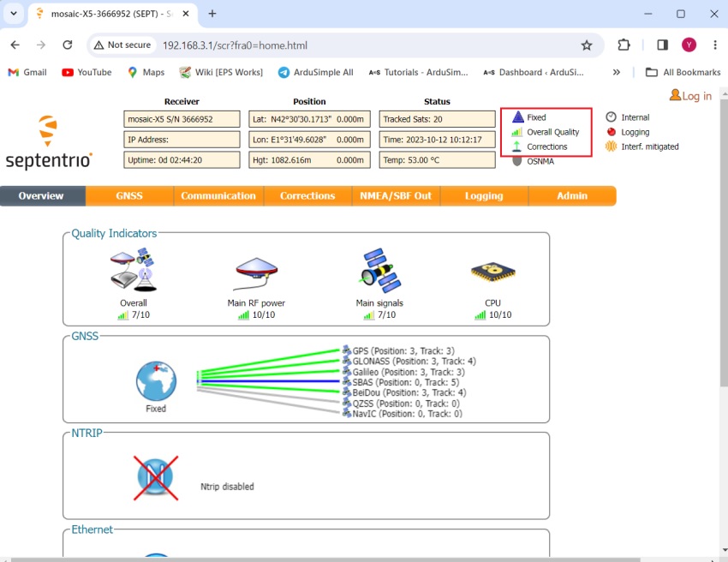The width and height of the screenshot is (728, 562).
Task: Open Chrome three-dot menu
Action: (714, 45)
